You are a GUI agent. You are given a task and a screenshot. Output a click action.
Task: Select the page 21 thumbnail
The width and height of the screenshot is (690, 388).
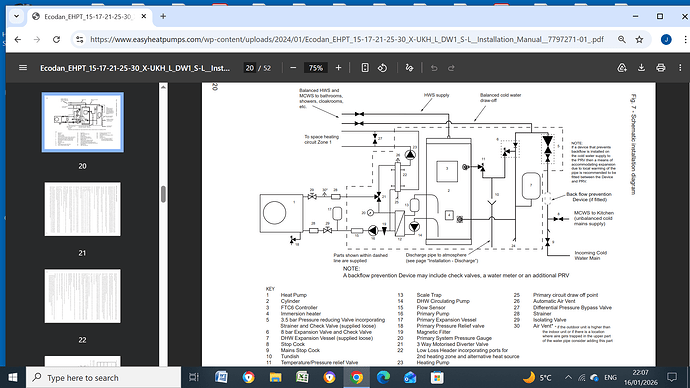[82, 209]
